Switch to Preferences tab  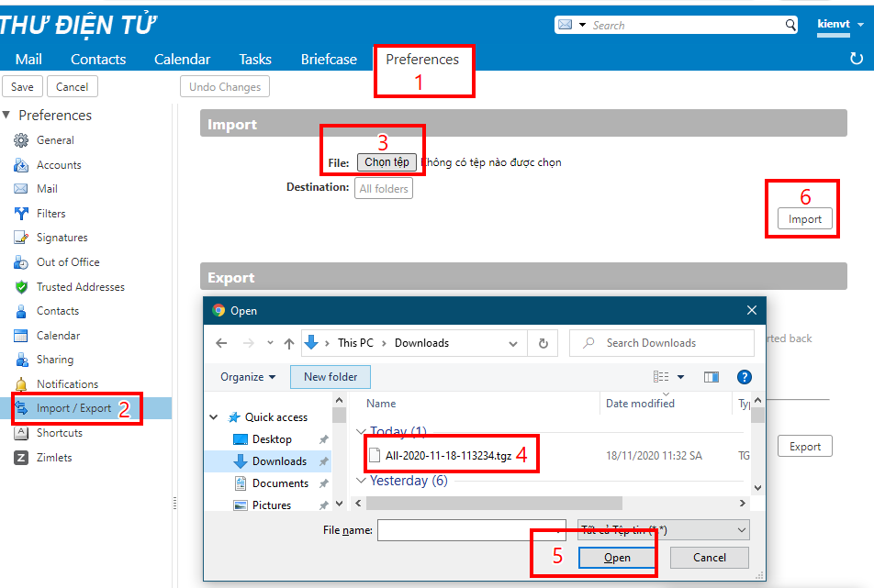coord(422,59)
